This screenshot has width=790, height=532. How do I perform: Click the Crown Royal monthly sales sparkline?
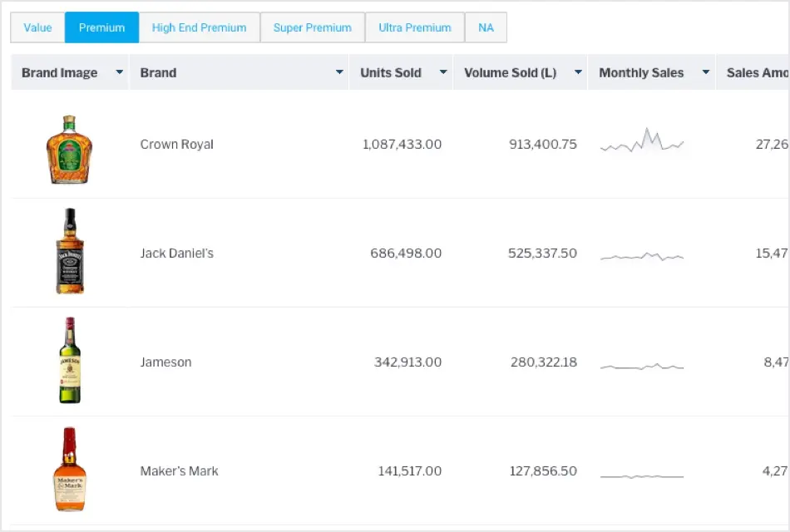[x=642, y=142]
